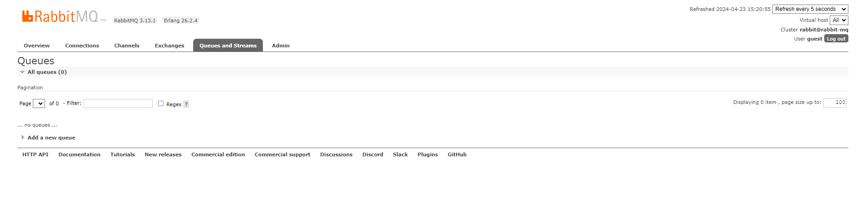Open the Commercial edition link
Screen dimensions: 868x211
[218, 154]
